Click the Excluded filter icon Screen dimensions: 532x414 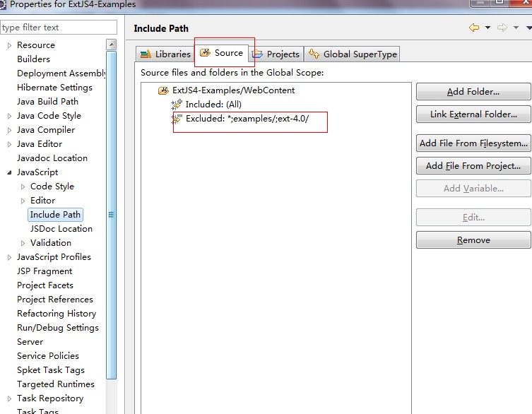tap(177, 119)
